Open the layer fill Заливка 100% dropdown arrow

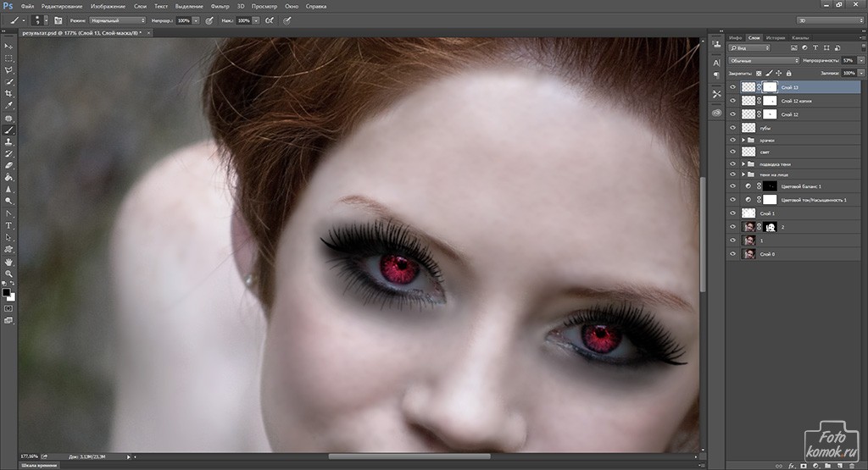pos(861,73)
